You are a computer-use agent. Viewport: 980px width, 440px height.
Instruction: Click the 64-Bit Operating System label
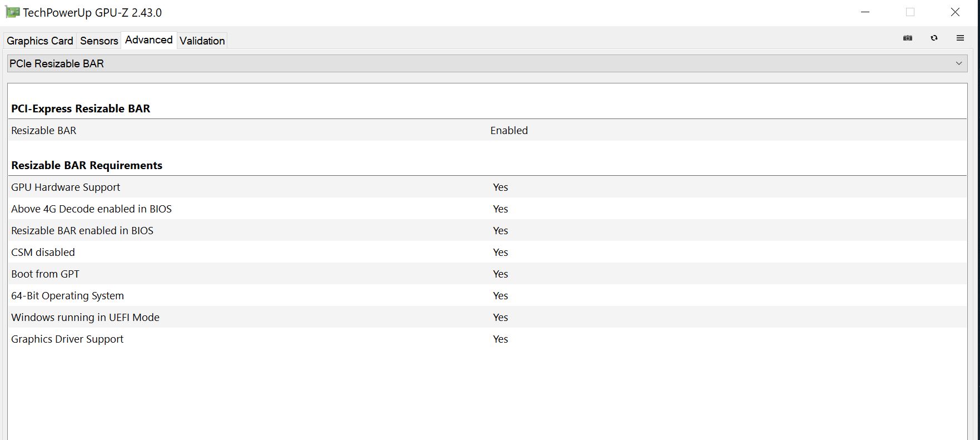[x=67, y=295]
